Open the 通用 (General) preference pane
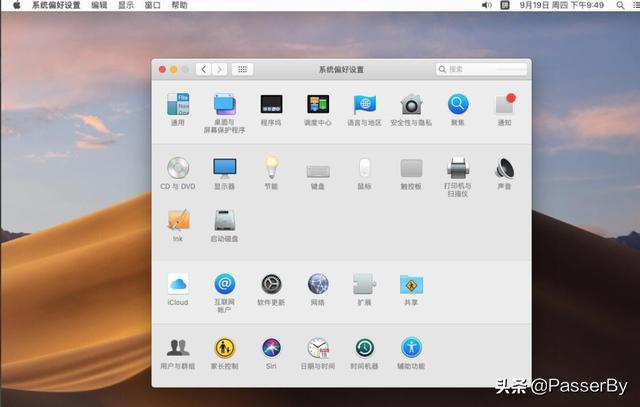 [x=178, y=109]
